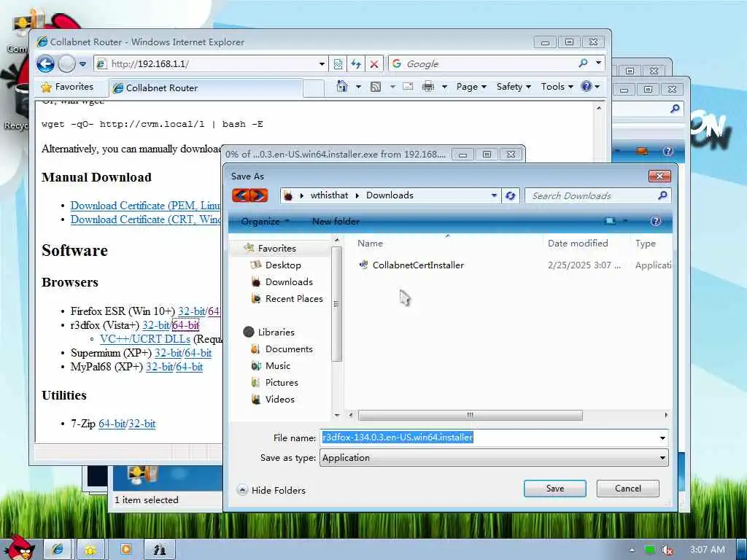The width and height of the screenshot is (747, 560).
Task: Click the 7-Zip 64-bit link
Action: (x=112, y=424)
